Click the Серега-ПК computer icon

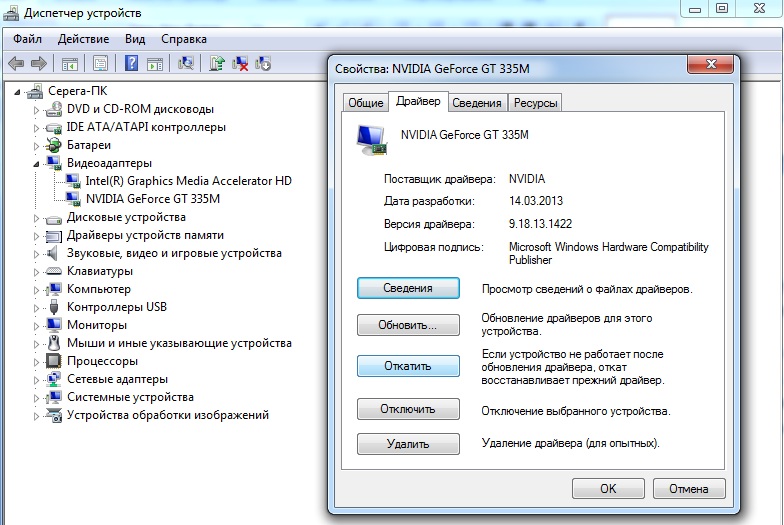click(34, 91)
